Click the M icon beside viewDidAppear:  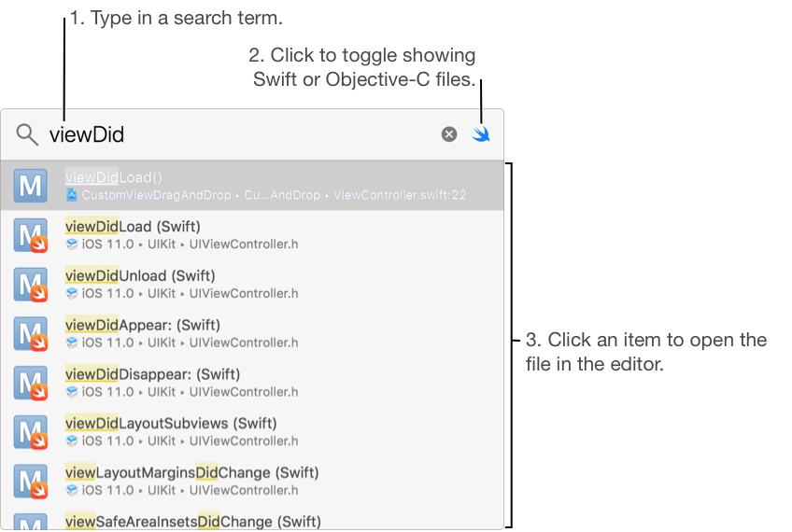31,333
